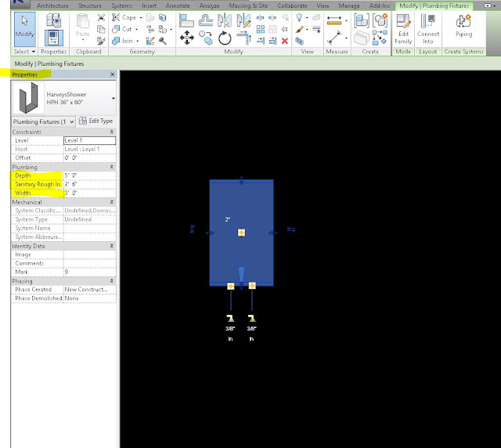Click the Modify select button
The height and width of the screenshot is (448, 501).
click(24, 29)
